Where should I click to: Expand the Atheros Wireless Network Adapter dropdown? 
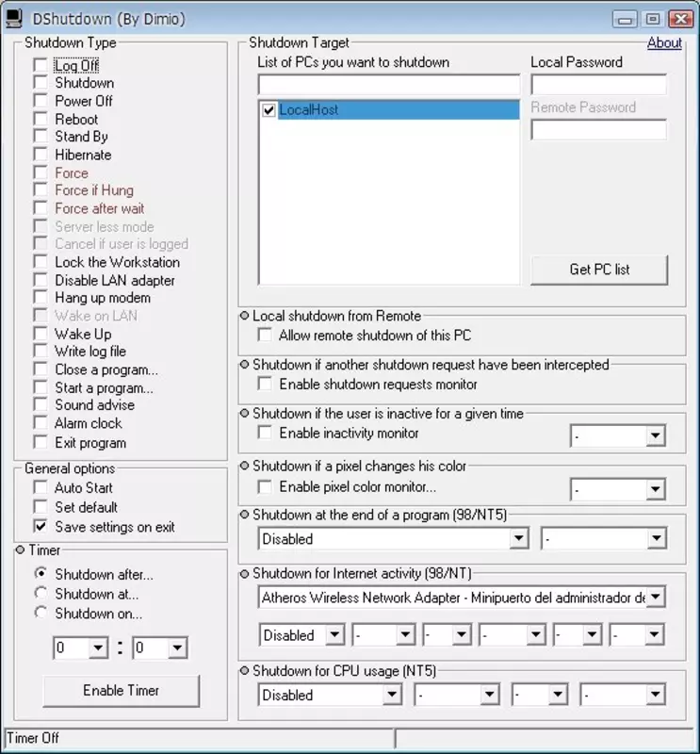click(x=656, y=598)
